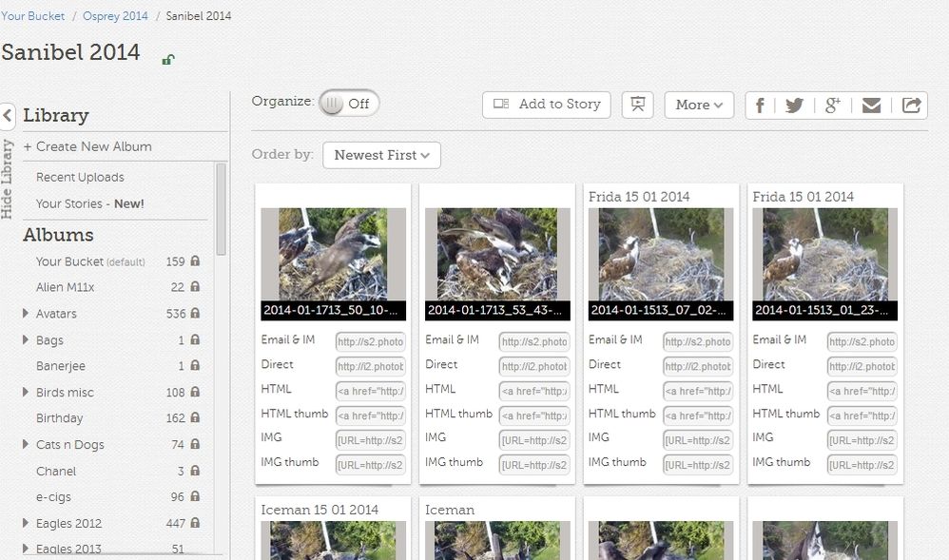This screenshot has height=560, width=949.
Task: Click the lock icon beside Cats n Dogs
Action: click(195, 444)
